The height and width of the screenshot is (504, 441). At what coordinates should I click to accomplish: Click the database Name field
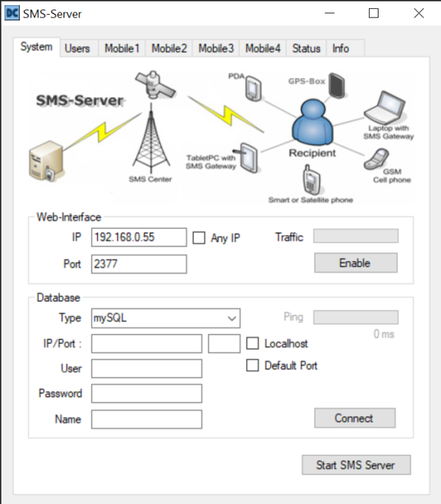[x=146, y=419]
